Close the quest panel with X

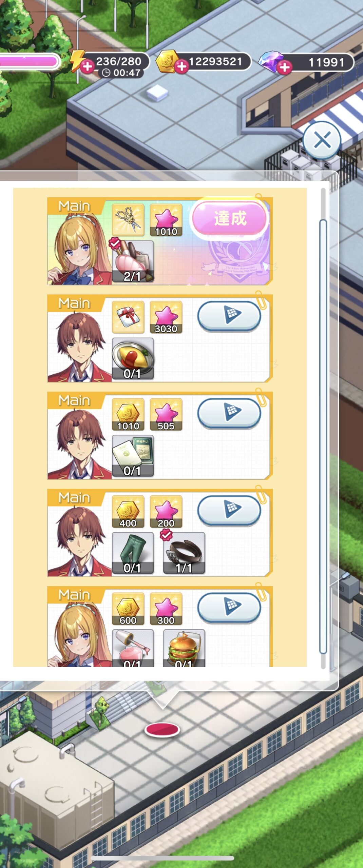(x=322, y=140)
